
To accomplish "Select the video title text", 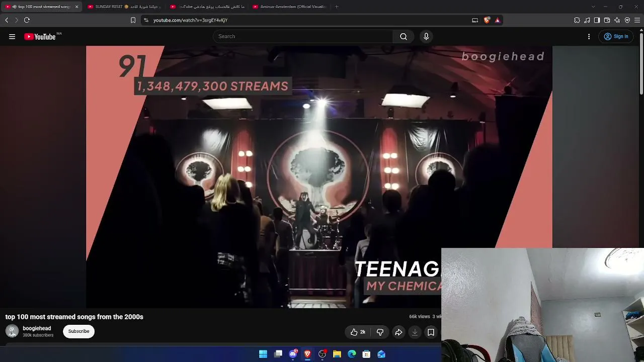I will pyautogui.click(x=74, y=317).
